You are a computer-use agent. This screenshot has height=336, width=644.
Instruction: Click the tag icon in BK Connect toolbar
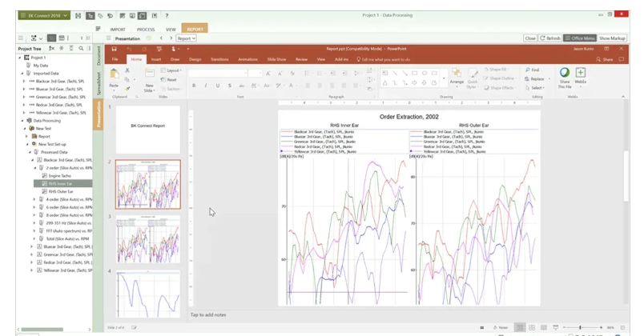click(100, 15)
